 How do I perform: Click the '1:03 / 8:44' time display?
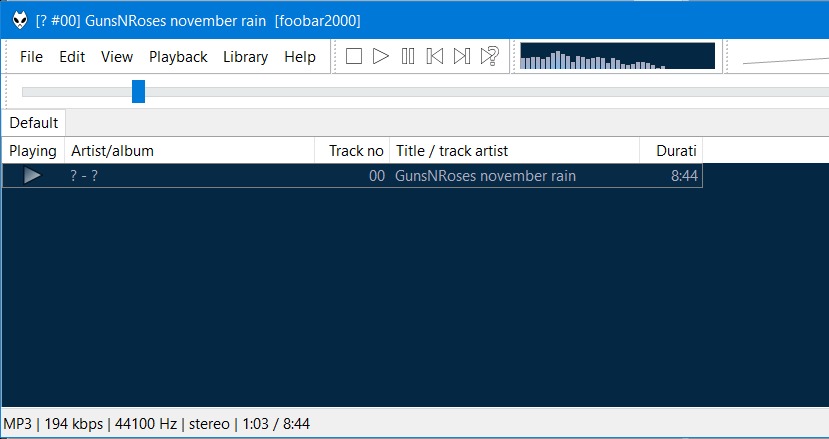tap(276, 424)
